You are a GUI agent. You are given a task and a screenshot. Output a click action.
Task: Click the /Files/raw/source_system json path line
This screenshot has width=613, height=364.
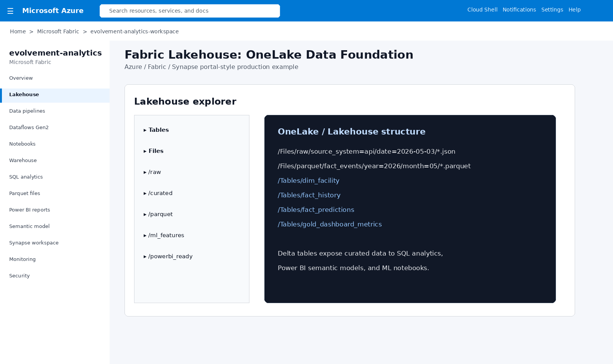pos(367,151)
